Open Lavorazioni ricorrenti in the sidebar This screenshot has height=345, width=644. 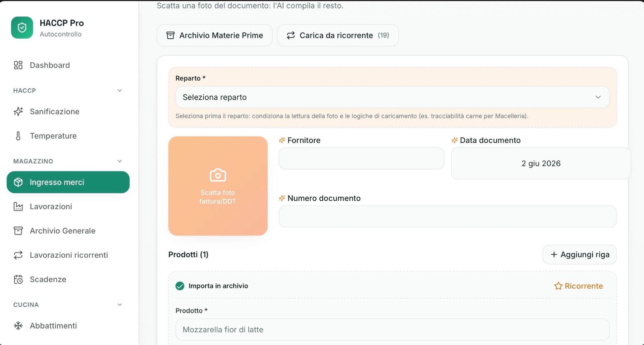pos(68,255)
